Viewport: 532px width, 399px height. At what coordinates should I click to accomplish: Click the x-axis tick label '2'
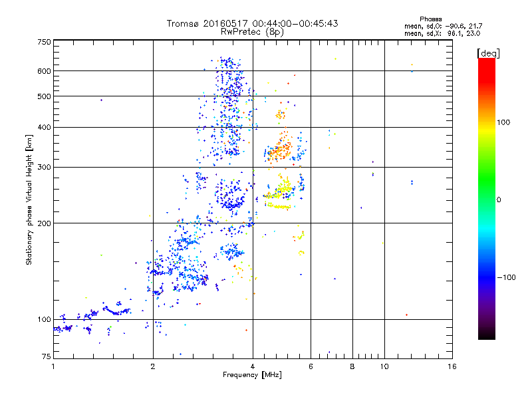(153, 366)
